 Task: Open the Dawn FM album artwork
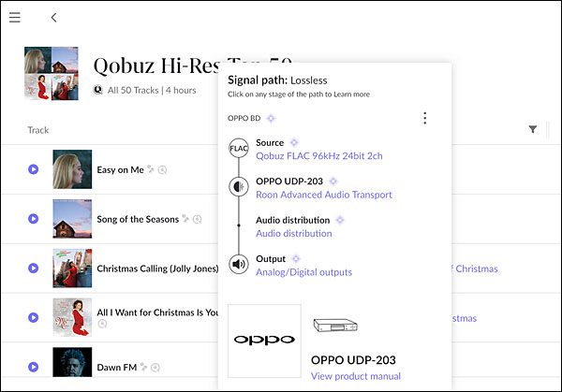click(x=72, y=362)
